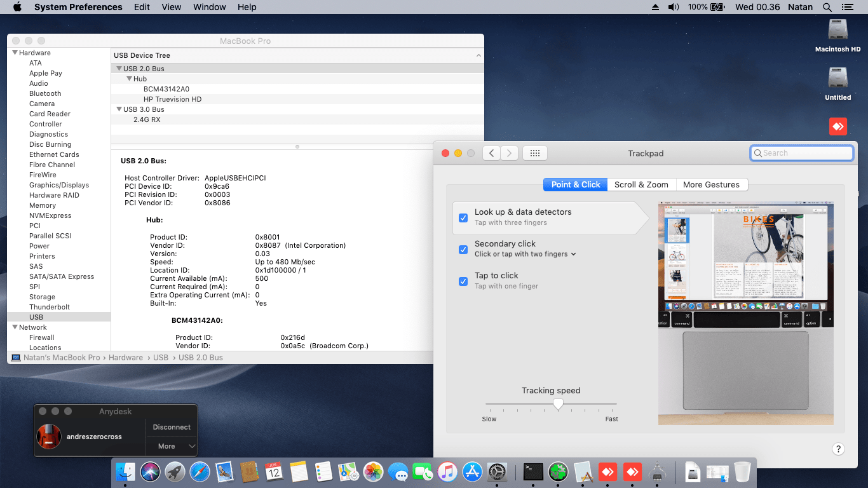Click Disconnect in AnyDesk window
Viewport: 868px width, 488px height.
point(172,427)
